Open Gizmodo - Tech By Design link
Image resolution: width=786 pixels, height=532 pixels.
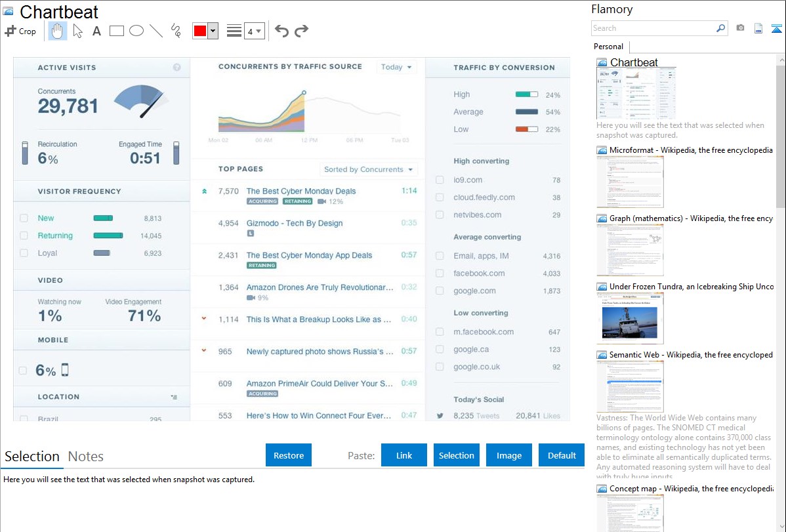tap(294, 223)
